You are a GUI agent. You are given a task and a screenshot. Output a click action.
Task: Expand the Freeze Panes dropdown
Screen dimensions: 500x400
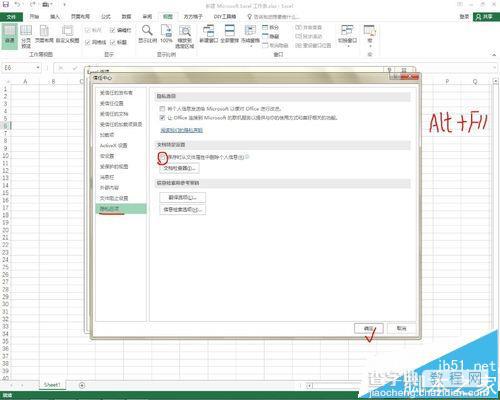pos(250,35)
